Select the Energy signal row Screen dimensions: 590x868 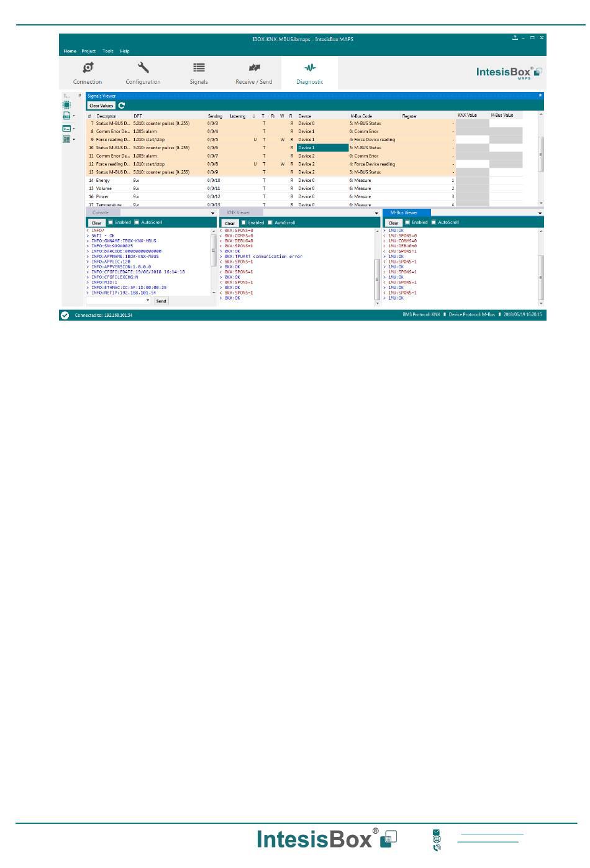[x=304, y=180]
